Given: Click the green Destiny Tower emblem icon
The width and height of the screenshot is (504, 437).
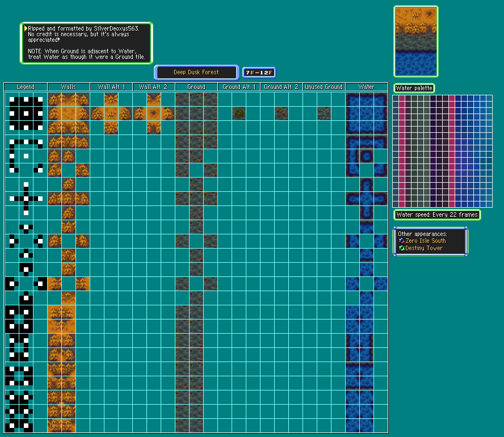Looking at the screenshot, I should tap(401, 248).
